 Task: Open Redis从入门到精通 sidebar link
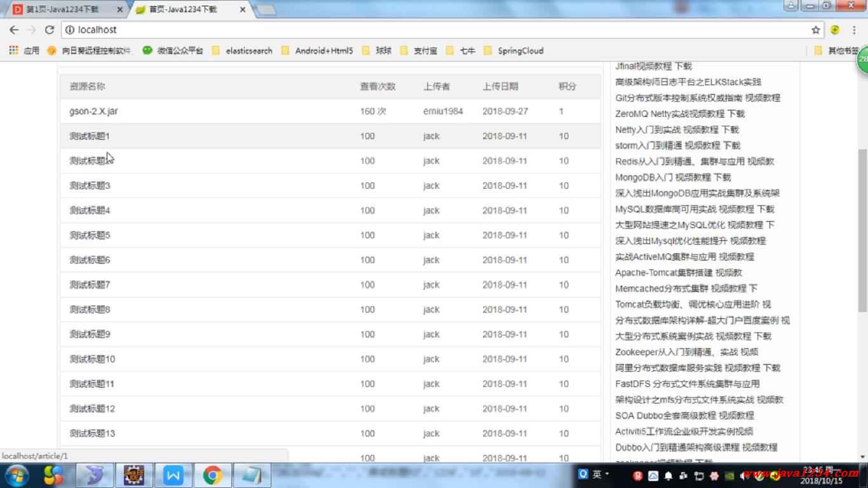point(695,161)
